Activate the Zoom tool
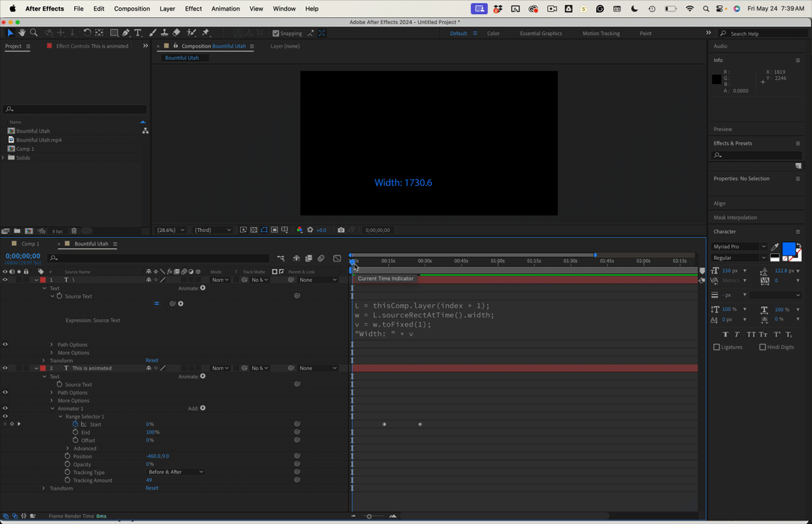The width and height of the screenshot is (812, 524). 33,33
